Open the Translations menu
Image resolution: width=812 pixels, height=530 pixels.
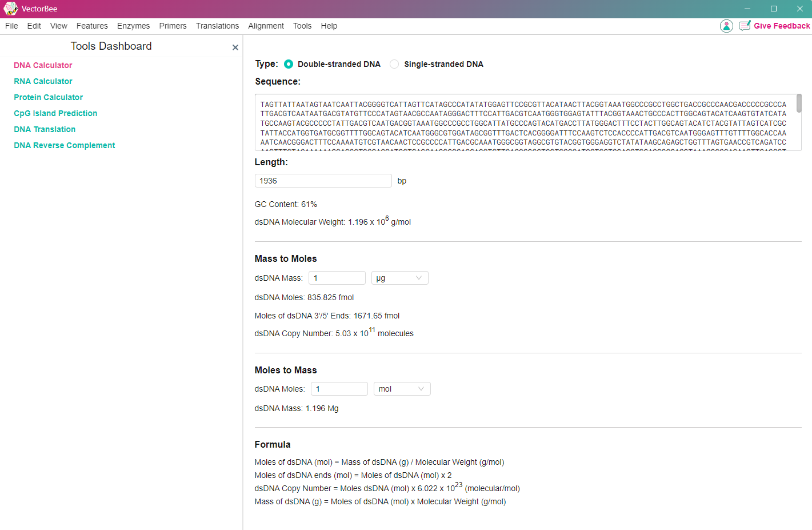217,26
